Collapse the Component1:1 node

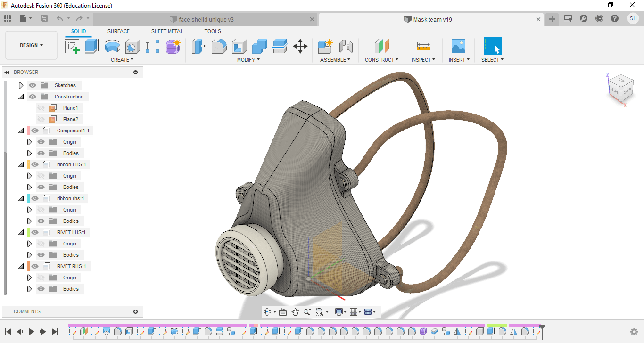point(21,131)
